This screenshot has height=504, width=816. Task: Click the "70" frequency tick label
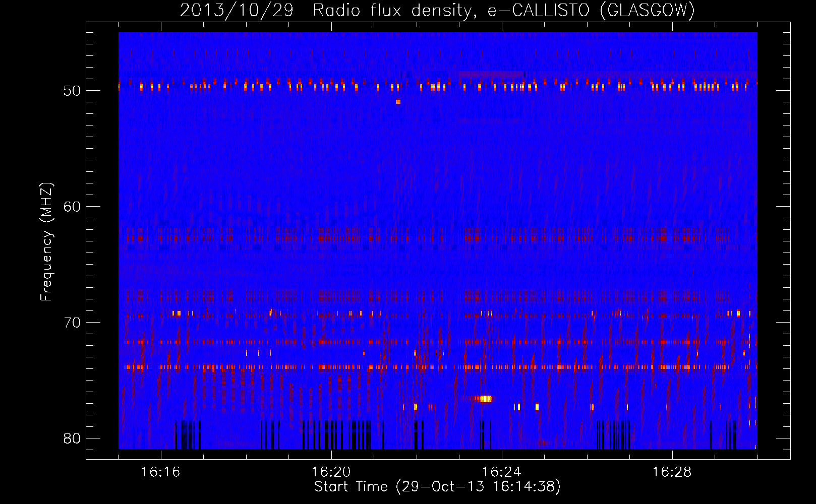click(x=72, y=323)
